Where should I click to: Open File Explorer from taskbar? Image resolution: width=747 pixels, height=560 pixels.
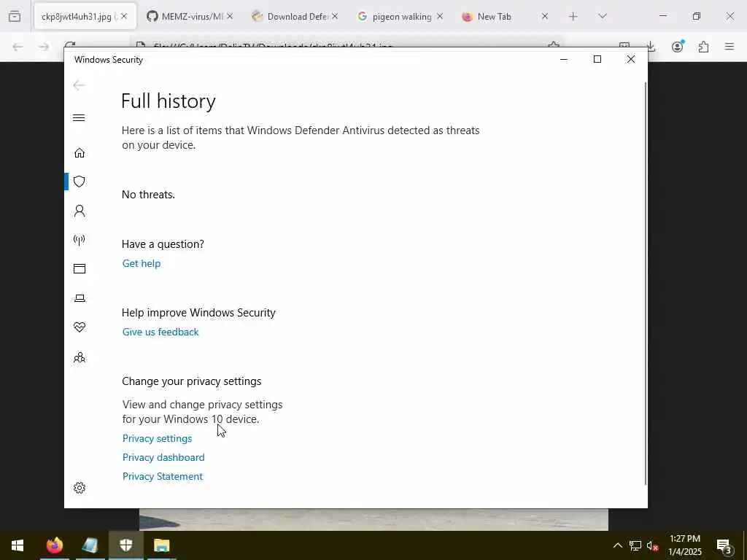click(161, 545)
